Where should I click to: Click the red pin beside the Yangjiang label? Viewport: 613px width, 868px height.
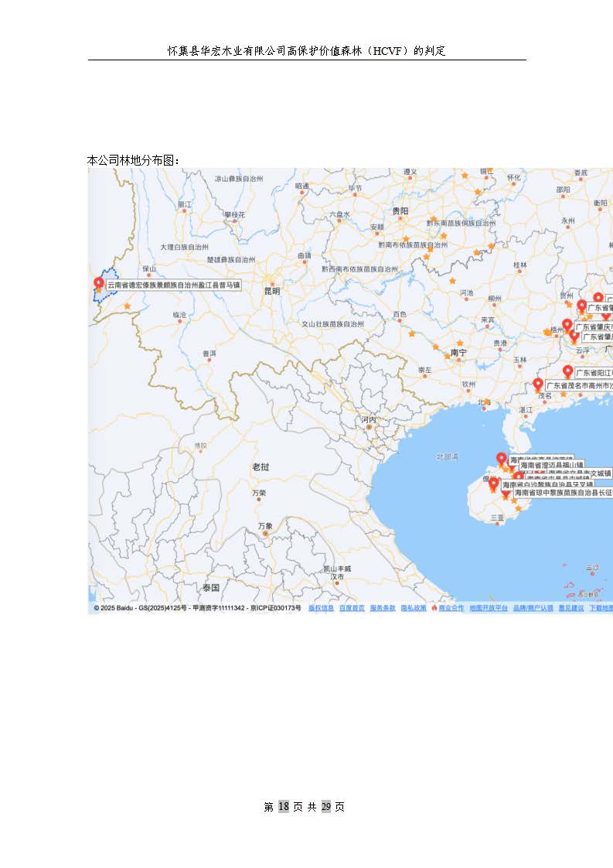click(x=568, y=372)
